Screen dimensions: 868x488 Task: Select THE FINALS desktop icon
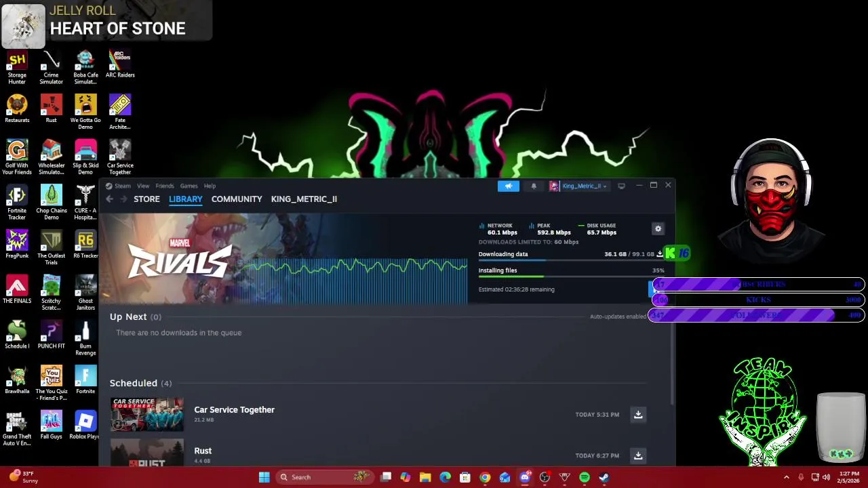point(17,290)
